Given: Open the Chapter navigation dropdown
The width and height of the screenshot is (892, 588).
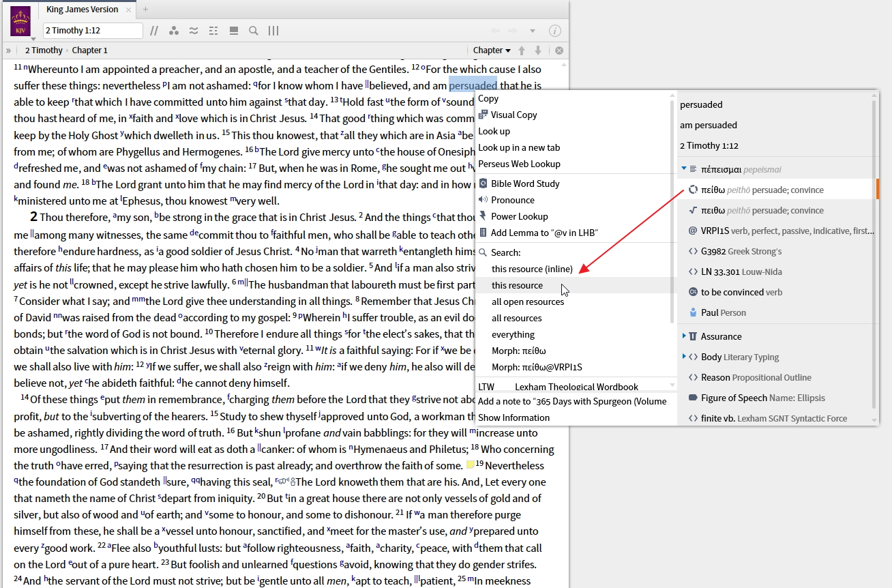Looking at the screenshot, I should 492,50.
